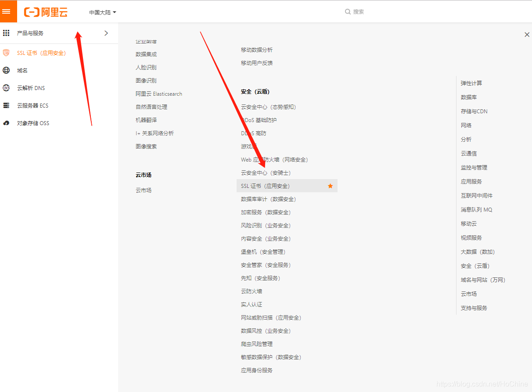
Task: Open 内容安全（业务安全） link
Action: point(266,239)
